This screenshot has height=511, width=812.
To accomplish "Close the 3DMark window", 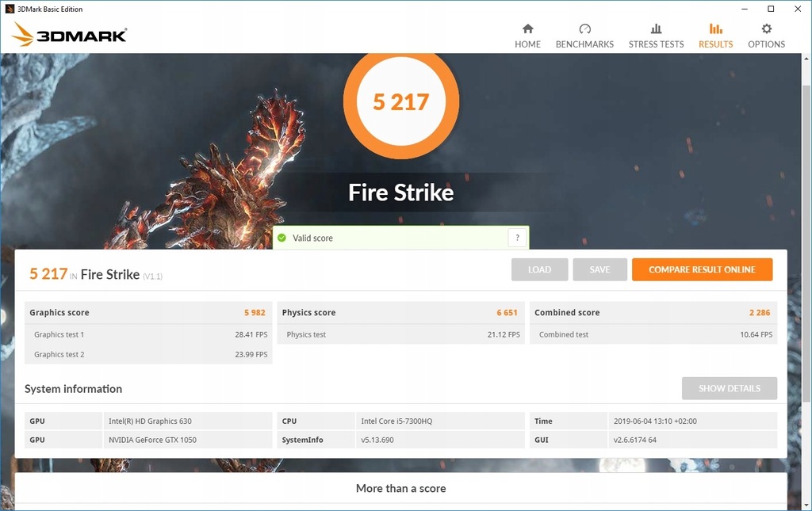I will pos(798,9).
